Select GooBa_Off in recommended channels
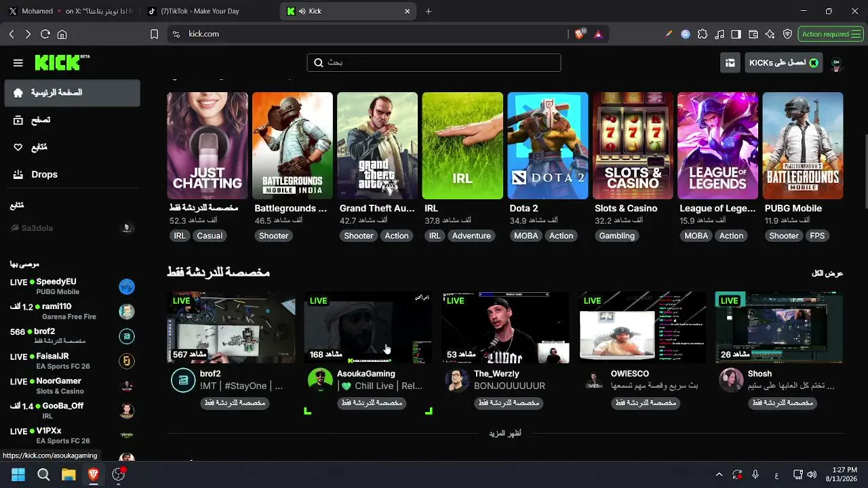Image resolution: width=868 pixels, height=488 pixels. [x=73, y=411]
